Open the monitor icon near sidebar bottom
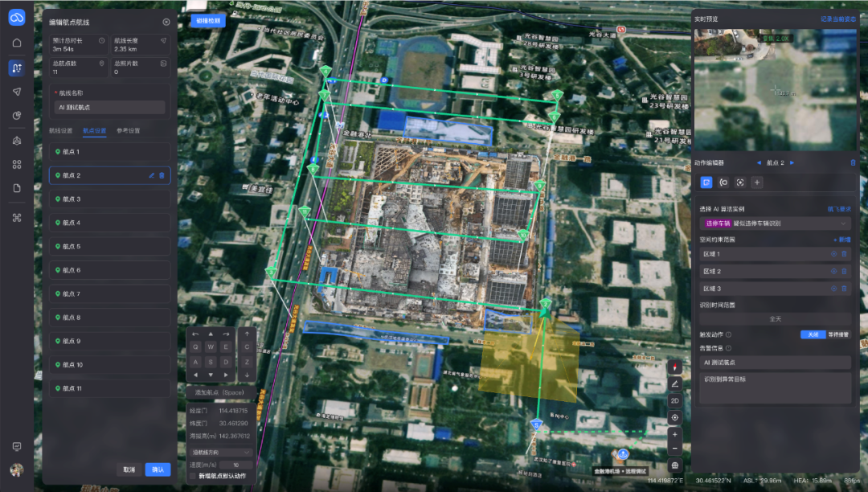 pos(17,446)
